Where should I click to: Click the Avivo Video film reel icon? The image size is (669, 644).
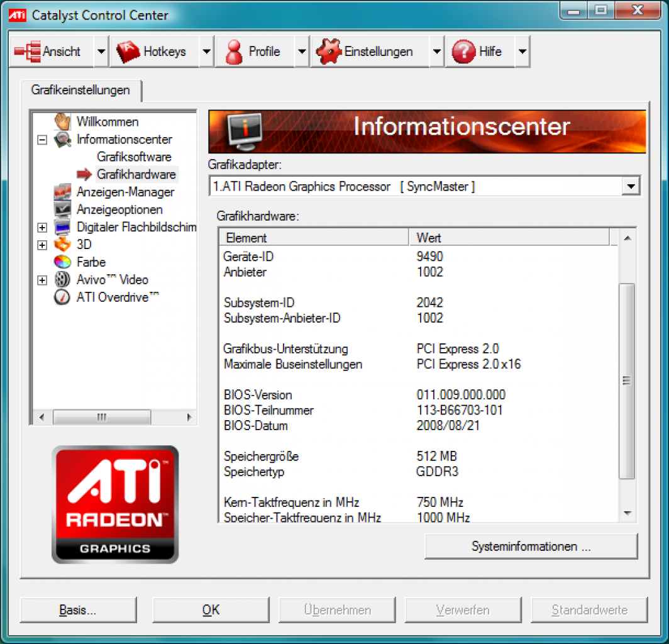click(x=62, y=279)
